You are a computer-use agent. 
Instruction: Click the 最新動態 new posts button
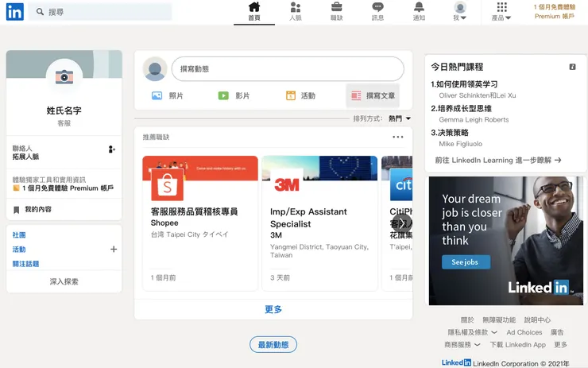273,345
